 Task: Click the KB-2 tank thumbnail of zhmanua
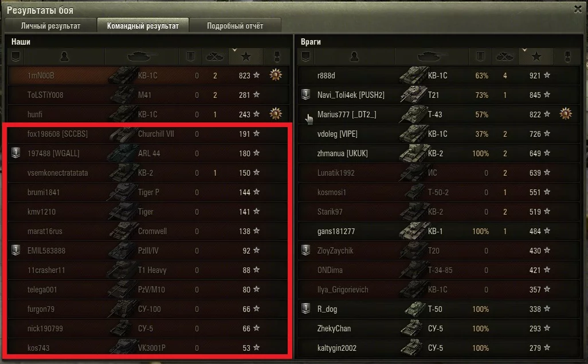coord(413,153)
